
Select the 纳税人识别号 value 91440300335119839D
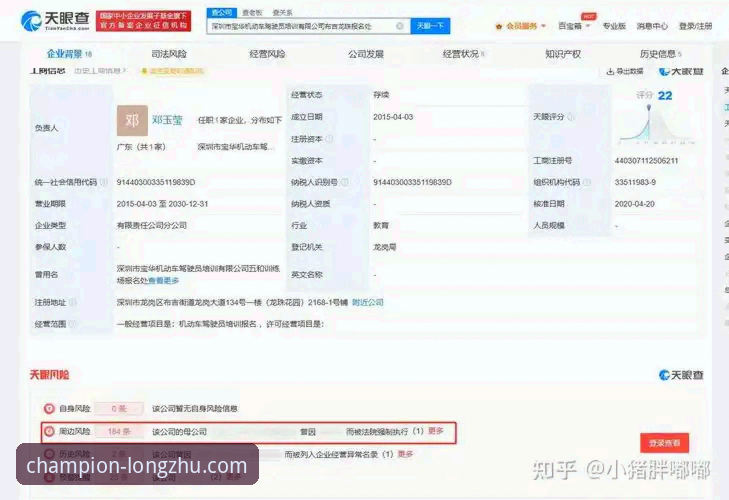[412, 182]
